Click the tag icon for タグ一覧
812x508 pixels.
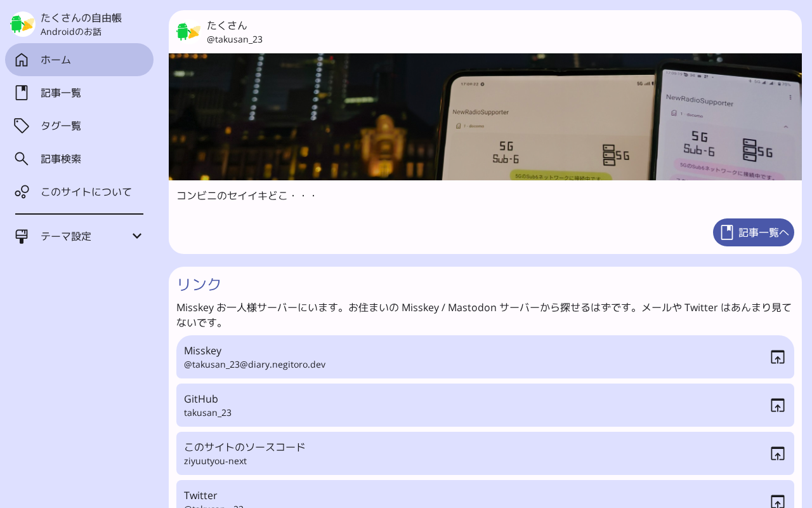click(x=22, y=126)
